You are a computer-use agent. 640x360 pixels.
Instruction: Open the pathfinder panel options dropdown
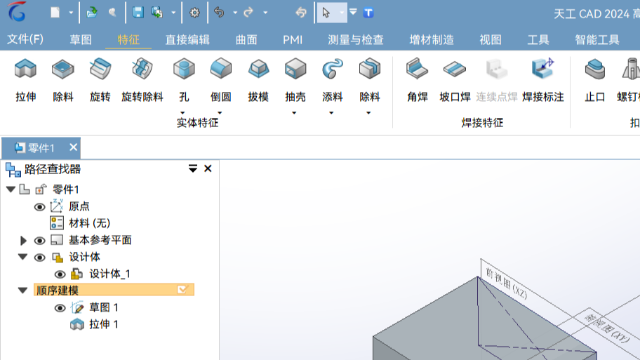(193, 169)
